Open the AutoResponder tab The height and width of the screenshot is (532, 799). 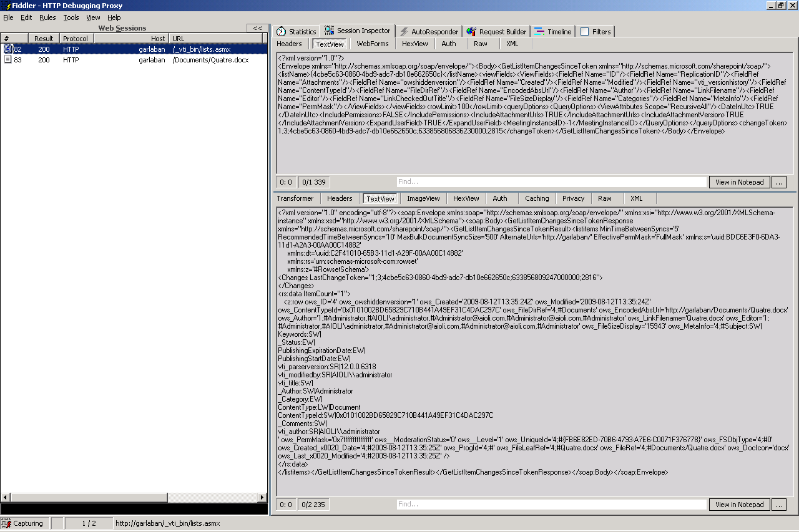tap(429, 32)
